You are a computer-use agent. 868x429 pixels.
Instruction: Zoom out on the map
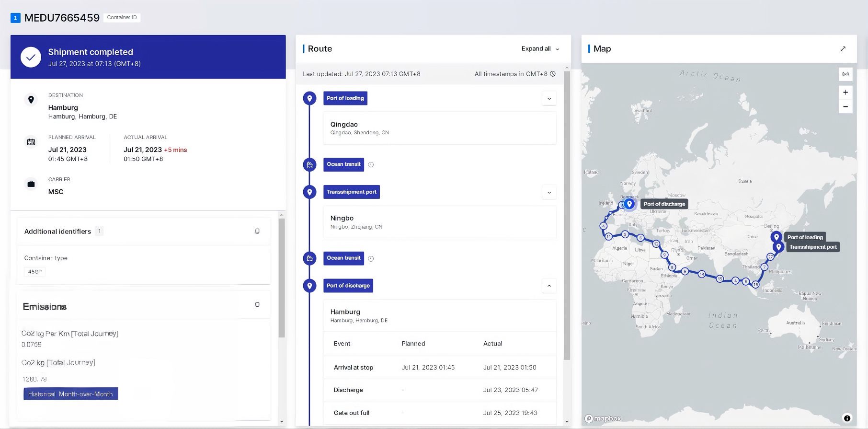[845, 106]
